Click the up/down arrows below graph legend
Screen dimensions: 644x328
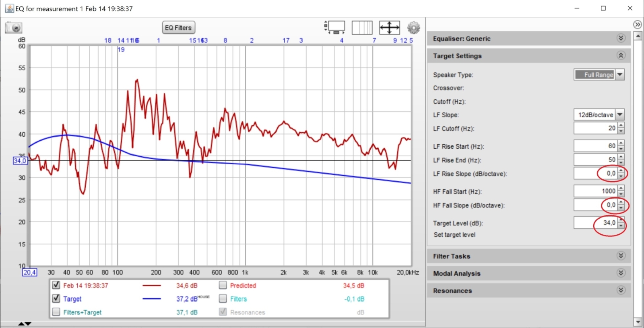(25, 324)
